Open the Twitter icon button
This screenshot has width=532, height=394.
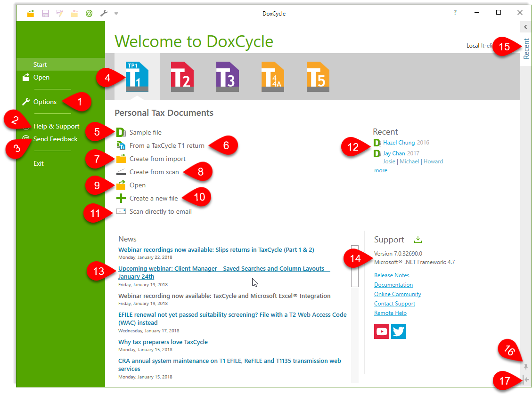[x=398, y=331]
